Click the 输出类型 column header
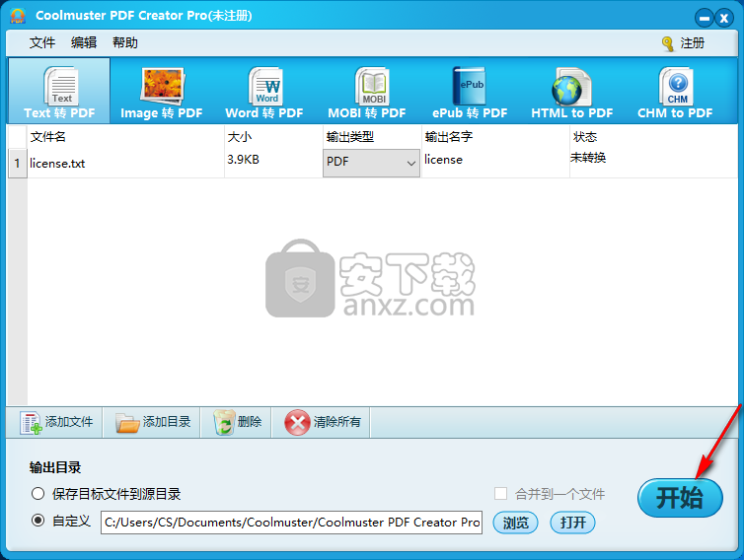 tap(372, 137)
